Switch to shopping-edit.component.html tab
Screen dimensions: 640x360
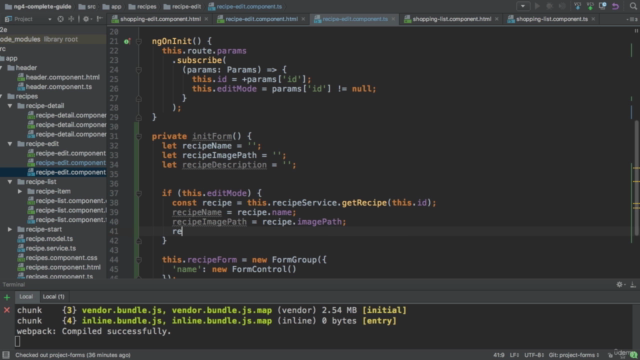tap(160, 19)
